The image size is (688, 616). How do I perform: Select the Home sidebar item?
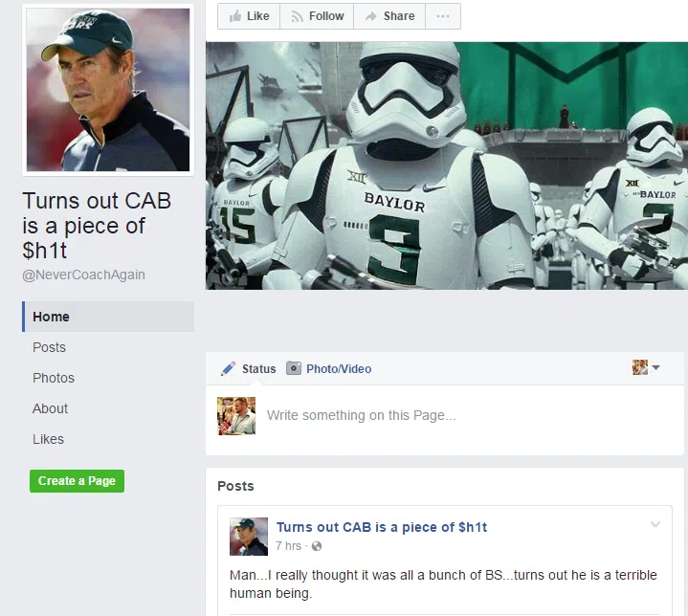click(x=108, y=317)
